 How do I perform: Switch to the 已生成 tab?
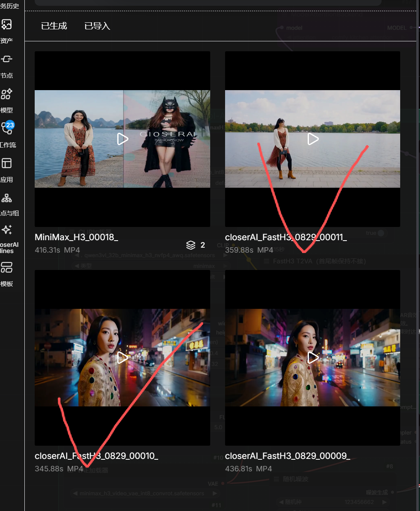[x=54, y=26]
